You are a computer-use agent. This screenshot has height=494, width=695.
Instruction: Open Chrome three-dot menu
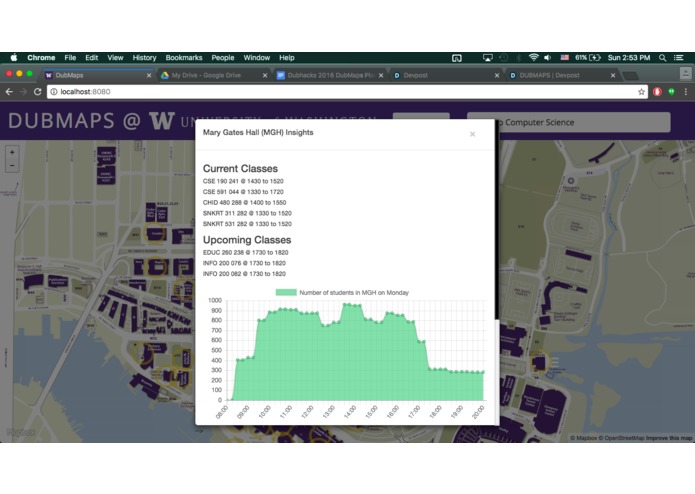pyautogui.click(x=686, y=92)
